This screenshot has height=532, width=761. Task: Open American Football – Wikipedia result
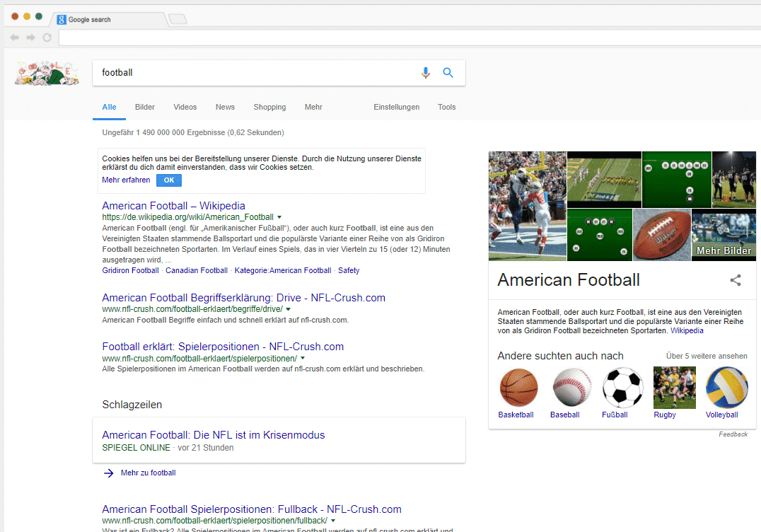click(x=173, y=206)
